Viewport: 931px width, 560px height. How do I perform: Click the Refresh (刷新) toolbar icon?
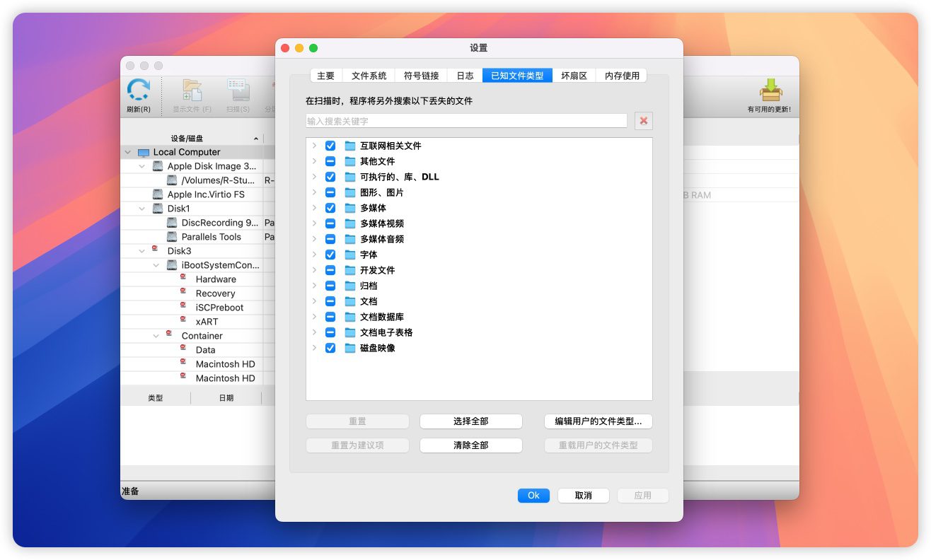point(139,91)
